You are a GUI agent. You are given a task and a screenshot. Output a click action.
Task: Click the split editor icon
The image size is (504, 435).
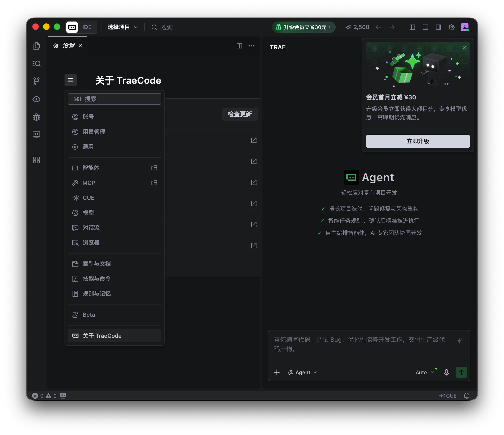click(x=239, y=46)
